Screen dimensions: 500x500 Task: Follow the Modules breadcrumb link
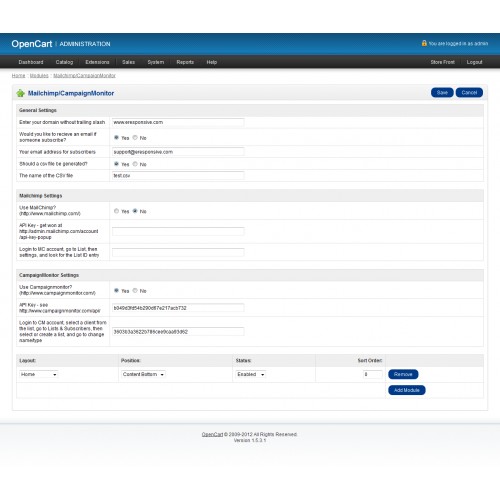[39, 76]
